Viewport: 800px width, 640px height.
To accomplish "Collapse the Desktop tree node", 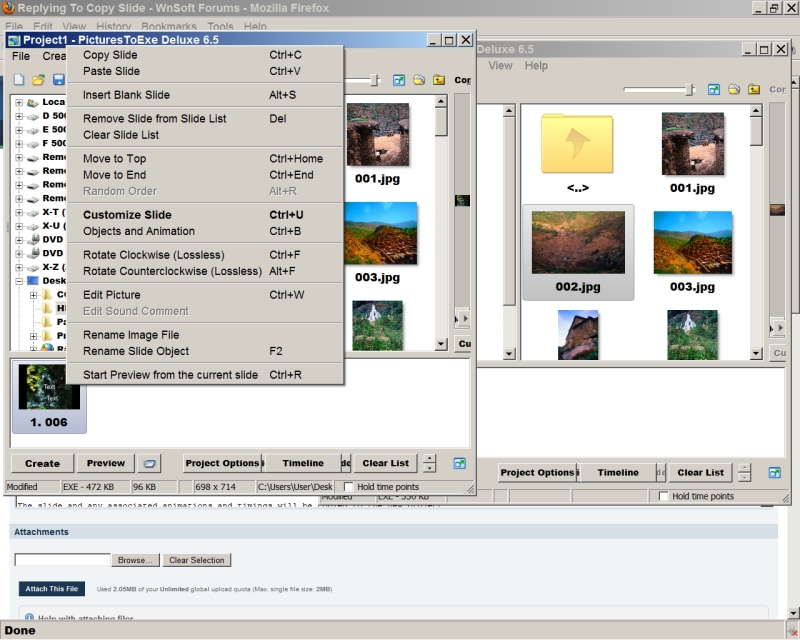I will (19, 281).
